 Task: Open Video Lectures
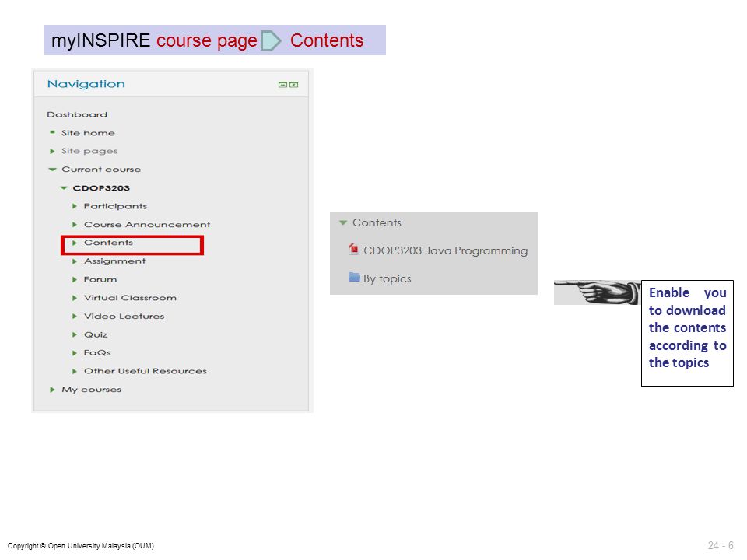tap(124, 317)
